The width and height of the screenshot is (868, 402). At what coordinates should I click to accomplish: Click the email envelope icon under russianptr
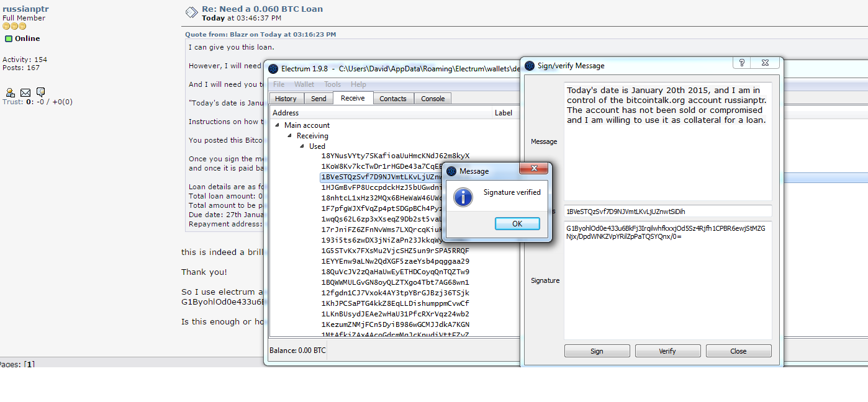click(25, 92)
